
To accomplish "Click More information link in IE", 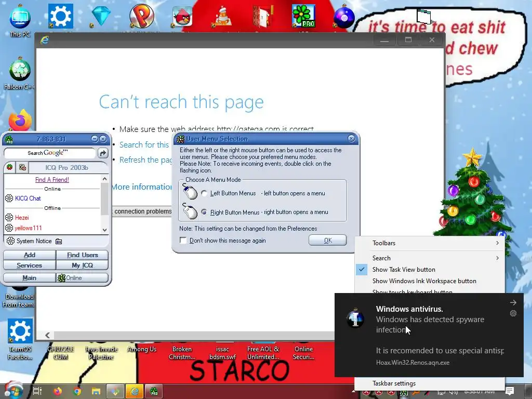I will (142, 187).
